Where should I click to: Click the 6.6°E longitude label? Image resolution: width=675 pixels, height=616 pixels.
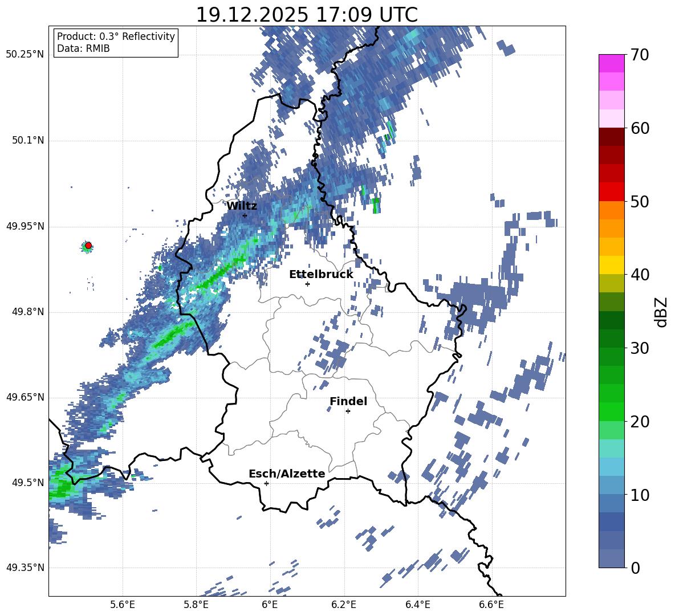coord(491,605)
